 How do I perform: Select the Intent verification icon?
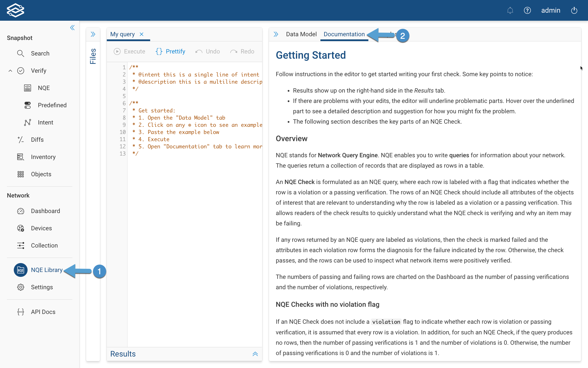pyautogui.click(x=27, y=122)
